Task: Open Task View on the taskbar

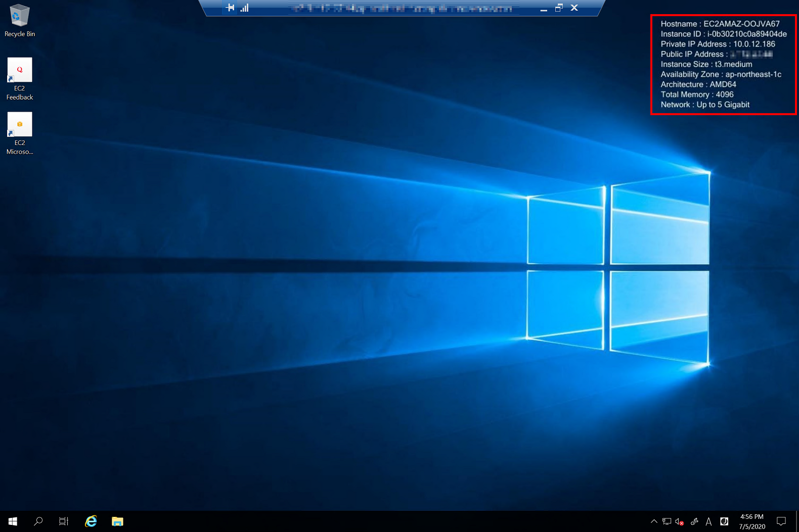Action: (x=64, y=521)
